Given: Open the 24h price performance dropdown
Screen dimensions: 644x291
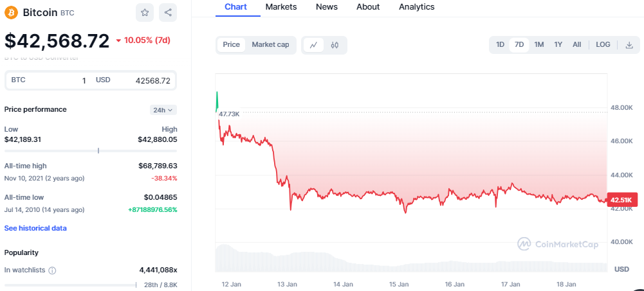Looking at the screenshot, I should click(x=163, y=110).
